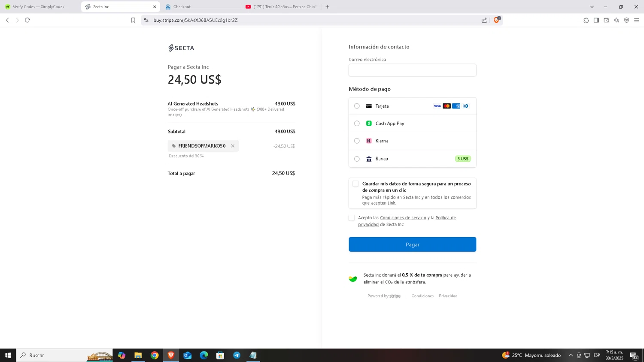Image resolution: width=644 pixels, height=362 pixels.
Task: Select the Banco radio button
Action: pyautogui.click(x=357, y=159)
